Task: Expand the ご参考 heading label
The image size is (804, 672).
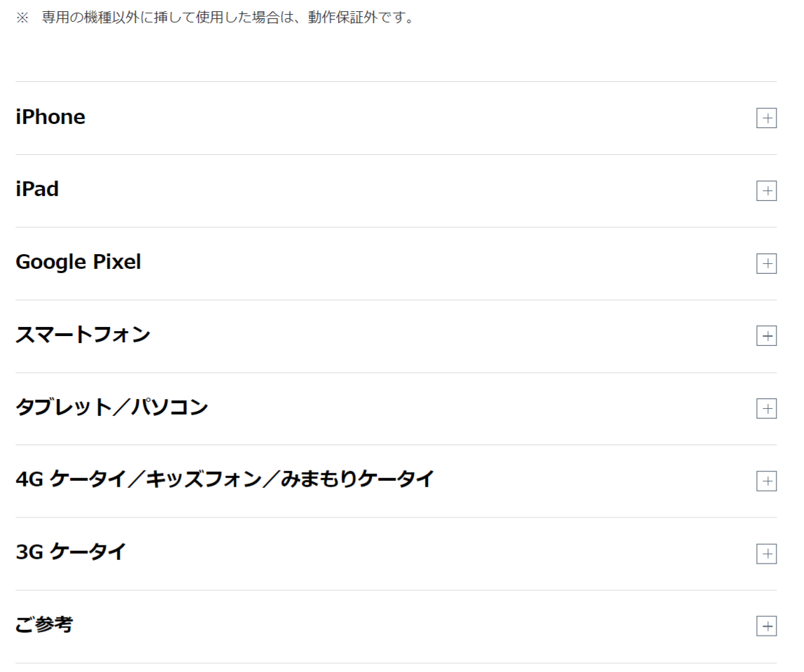Action: [x=44, y=624]
